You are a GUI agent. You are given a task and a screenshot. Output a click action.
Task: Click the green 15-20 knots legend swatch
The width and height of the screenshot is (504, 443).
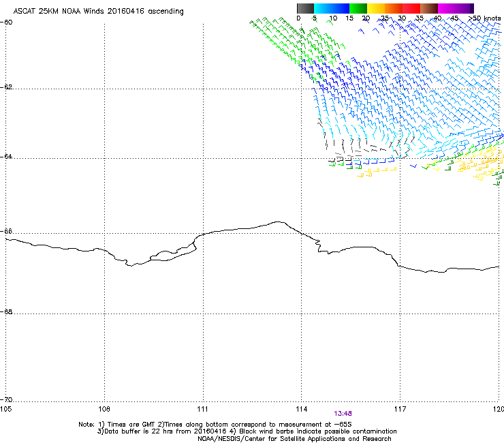click(358, 8)
